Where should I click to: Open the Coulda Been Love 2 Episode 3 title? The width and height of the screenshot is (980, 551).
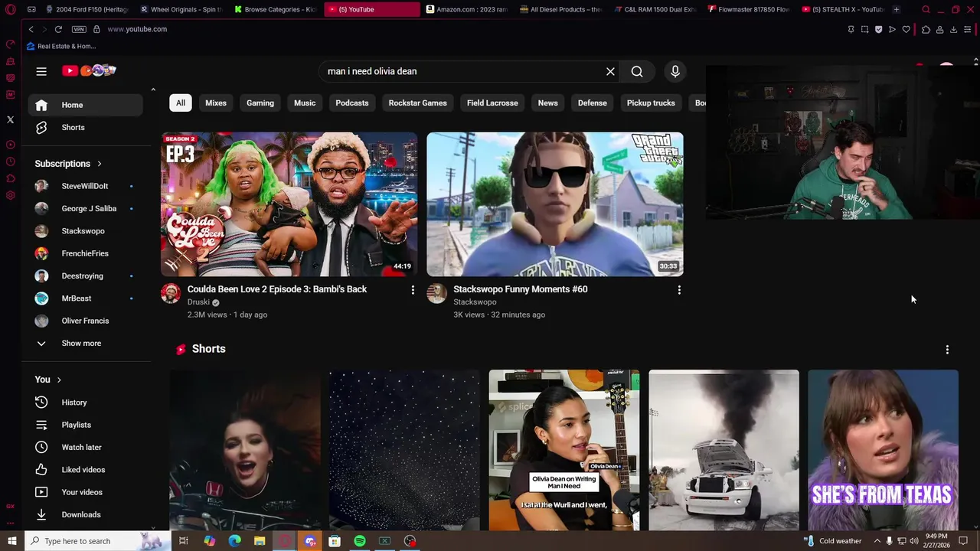277,289
